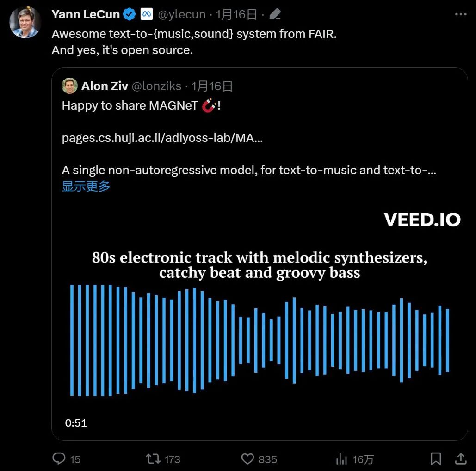Viewport: 476px width, 471px height.
Task: Click the share upload icon
Action: click(461, 459)
